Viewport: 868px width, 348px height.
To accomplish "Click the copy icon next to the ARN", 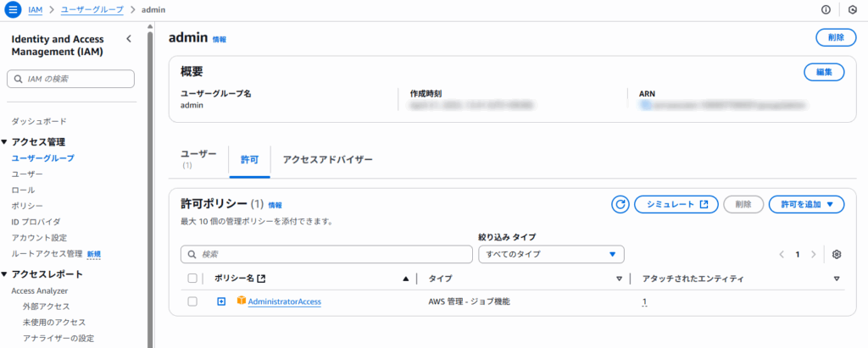I will tap(645, 104).
